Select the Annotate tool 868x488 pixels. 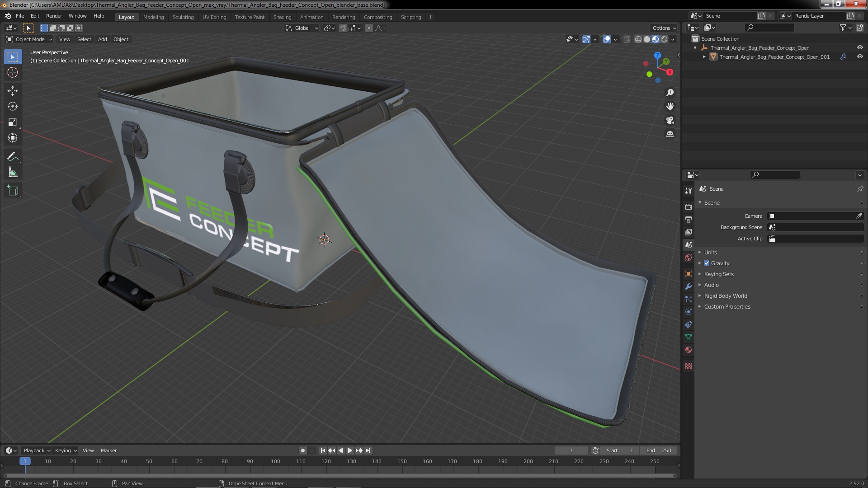click(13, 157)
